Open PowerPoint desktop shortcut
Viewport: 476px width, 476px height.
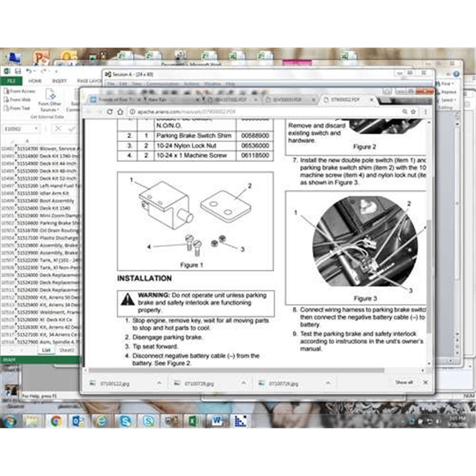click(42, 58)
